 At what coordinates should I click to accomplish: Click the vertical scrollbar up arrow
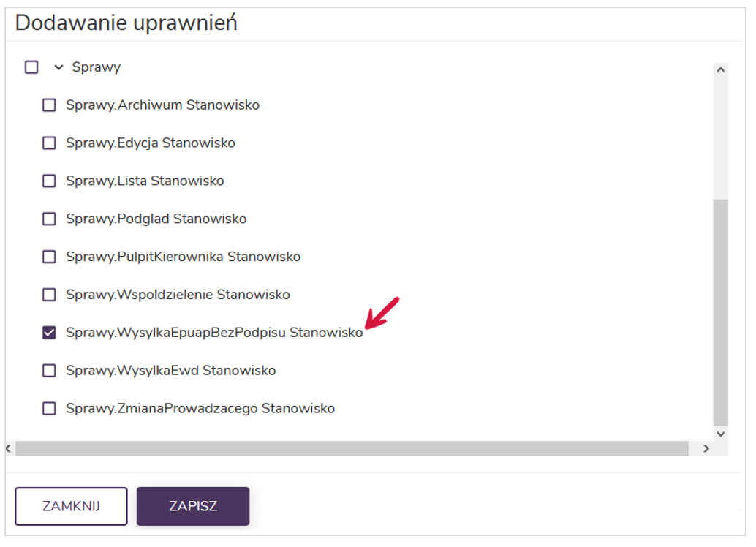(x=720, y=70)
